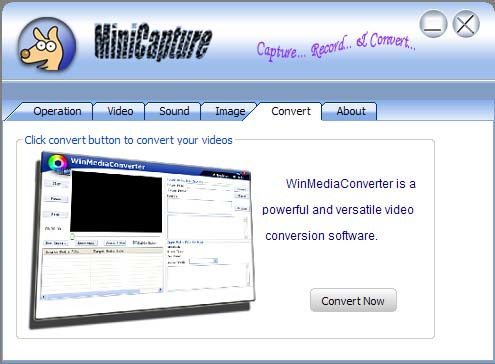Click 'Click convert button to convert your videos' label
This screenshot has height=364, width=495.
point(128,140)
